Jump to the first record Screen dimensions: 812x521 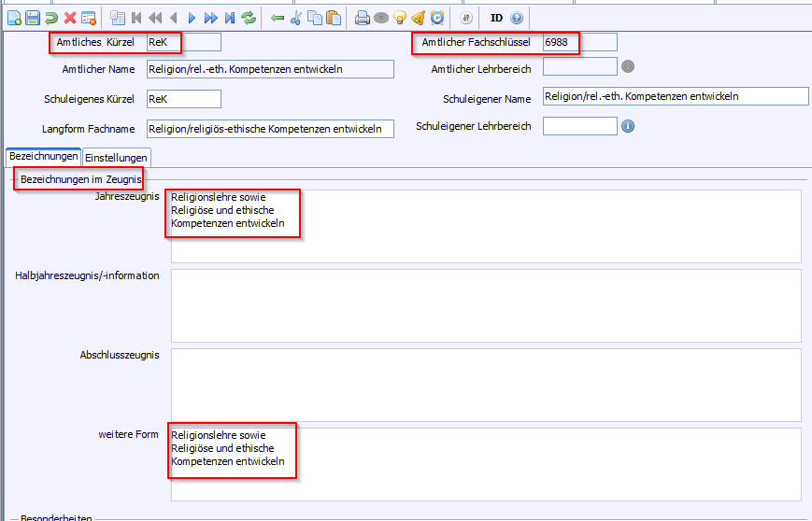click(x=137, y=18)
